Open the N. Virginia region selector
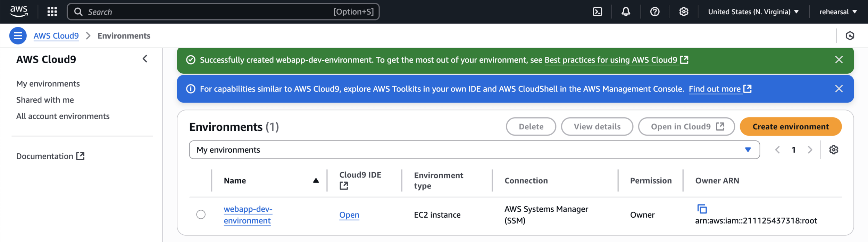The width and height of the screenshot is (868, 242). (753, 12)
